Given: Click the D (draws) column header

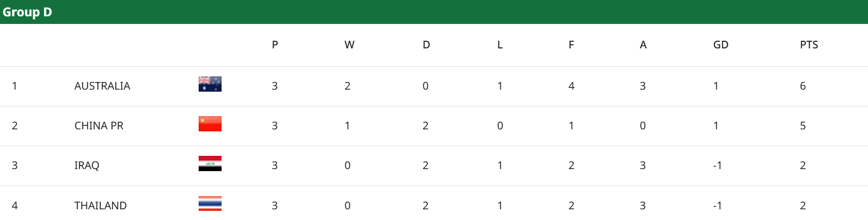Looking at the screenshot, I should coord(426,45).
